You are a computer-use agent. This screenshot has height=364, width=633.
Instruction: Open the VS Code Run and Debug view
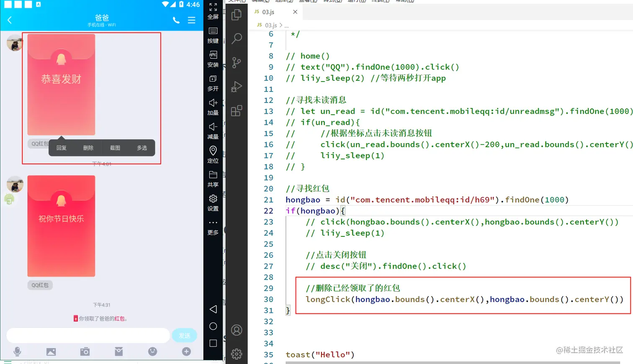pos(237,87)
